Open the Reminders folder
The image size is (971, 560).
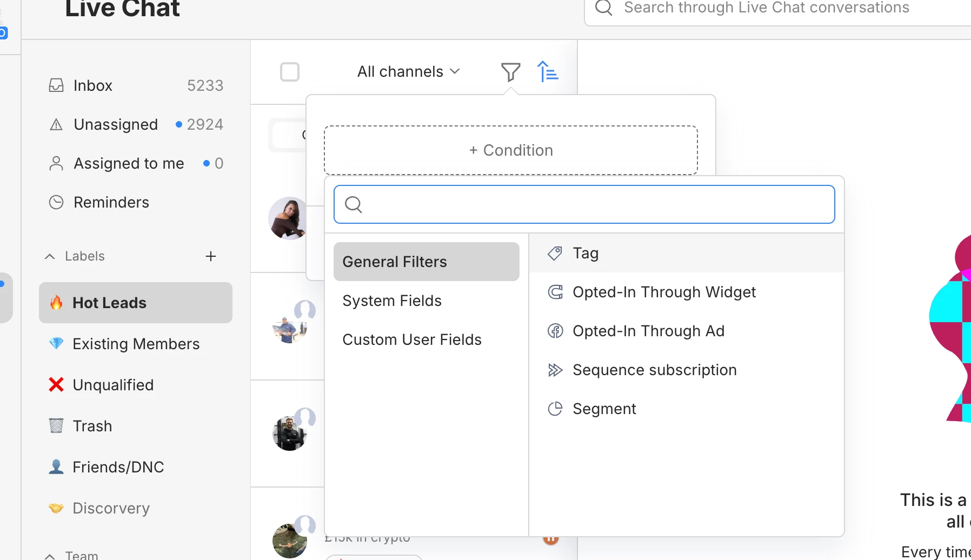point(111,203)
